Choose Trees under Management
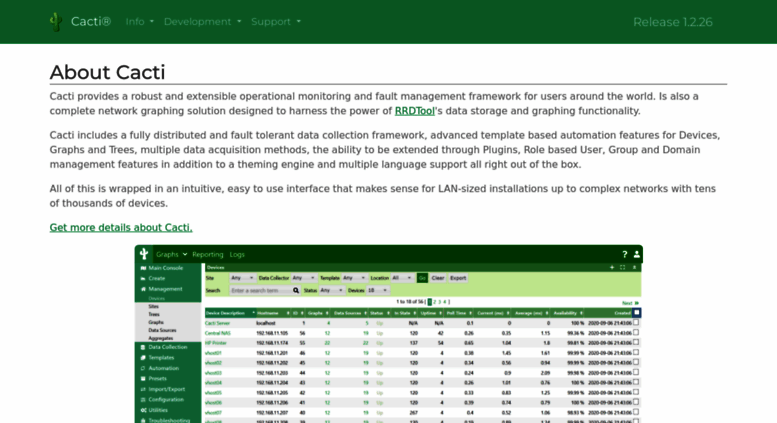This screenshot has width=777, height=423. pos(154,315)
